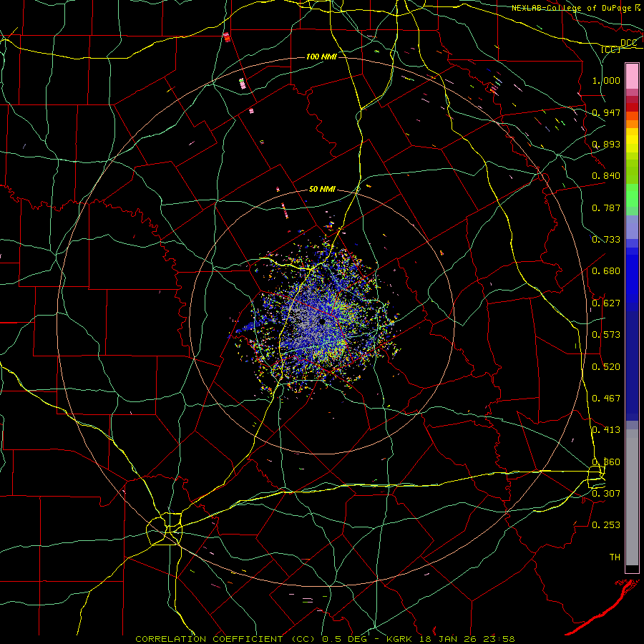Click the yellow highway loop of the southwest city
This screenshot has height=644, width=644.
click(x=165, y=529)
